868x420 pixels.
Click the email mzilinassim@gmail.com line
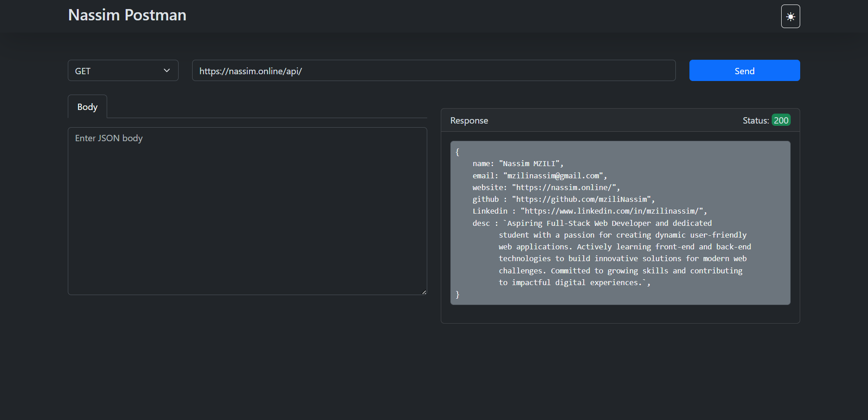[540, 176]
